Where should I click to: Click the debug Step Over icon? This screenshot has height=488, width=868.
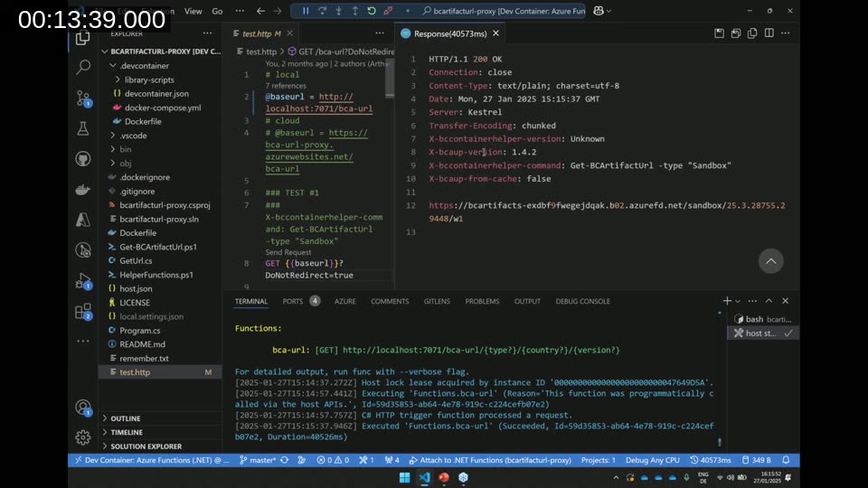tap(322, 11)
